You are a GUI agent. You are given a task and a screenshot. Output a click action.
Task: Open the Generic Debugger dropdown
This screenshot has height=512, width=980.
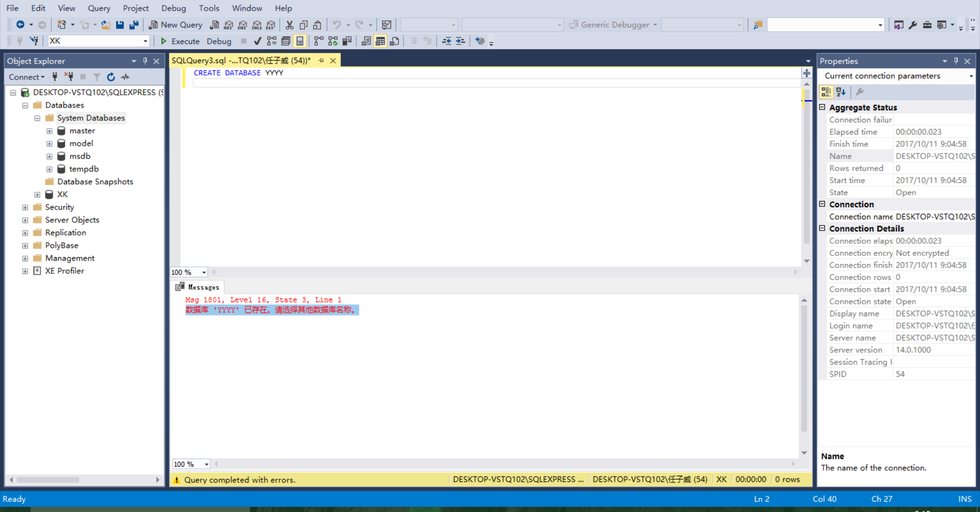[x=655, y=24]
